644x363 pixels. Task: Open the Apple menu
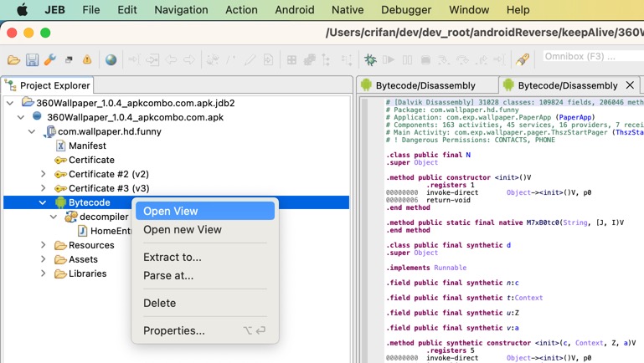point(22,9)
